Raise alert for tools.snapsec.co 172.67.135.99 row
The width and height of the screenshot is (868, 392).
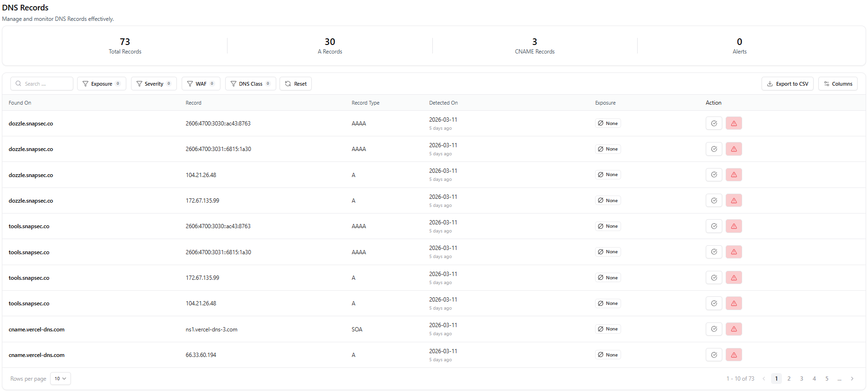coord(734,277)
